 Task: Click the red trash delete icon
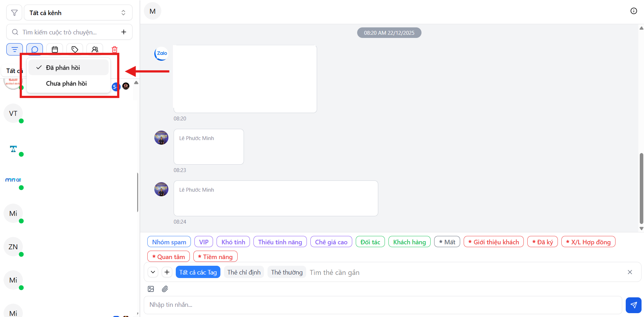pos(115,49)
